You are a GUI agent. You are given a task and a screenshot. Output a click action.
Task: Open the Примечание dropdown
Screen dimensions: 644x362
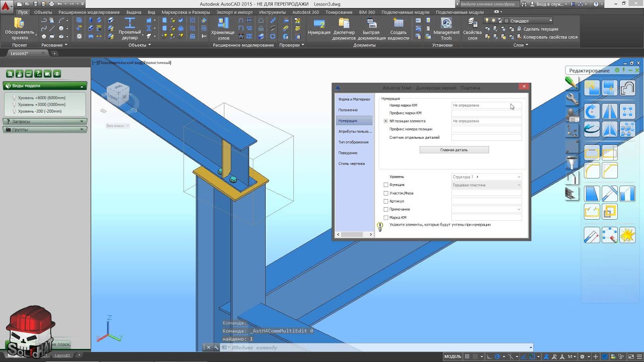pyautogui.click(x=487, y=209)
